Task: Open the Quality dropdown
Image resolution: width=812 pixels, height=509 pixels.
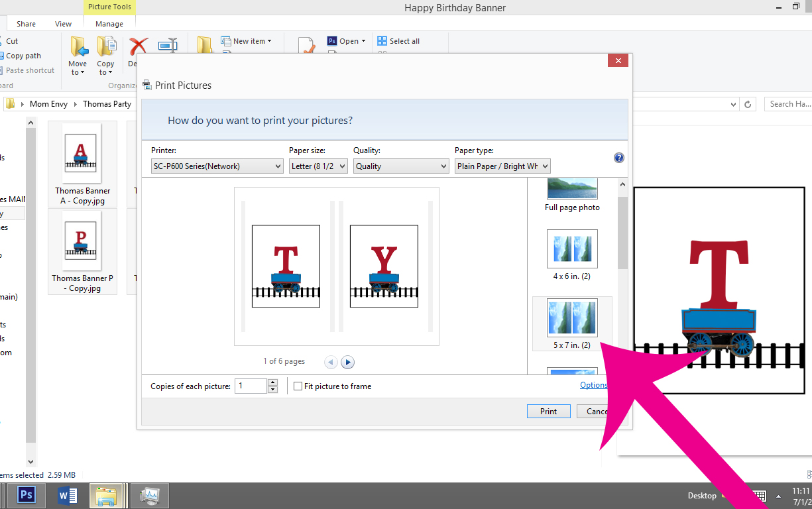Action: (401, 166)
